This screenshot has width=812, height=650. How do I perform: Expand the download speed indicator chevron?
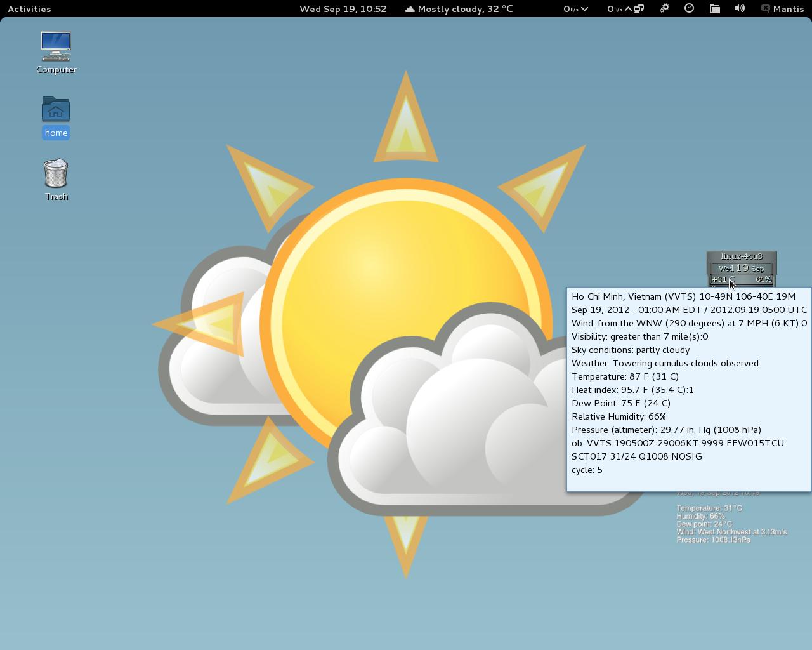click(584, 9)
